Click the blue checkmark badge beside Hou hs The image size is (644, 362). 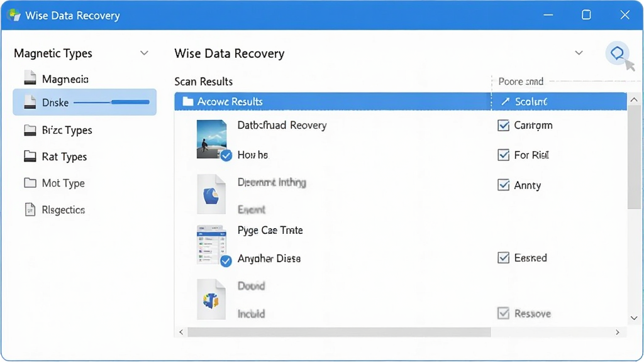[226, 156]
